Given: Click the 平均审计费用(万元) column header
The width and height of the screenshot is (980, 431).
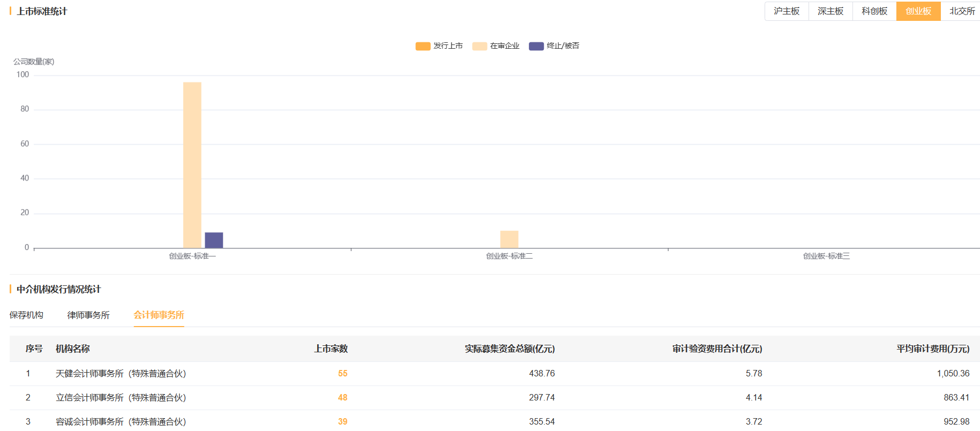Looking at the screenshot, I should [x=933, y=349].
